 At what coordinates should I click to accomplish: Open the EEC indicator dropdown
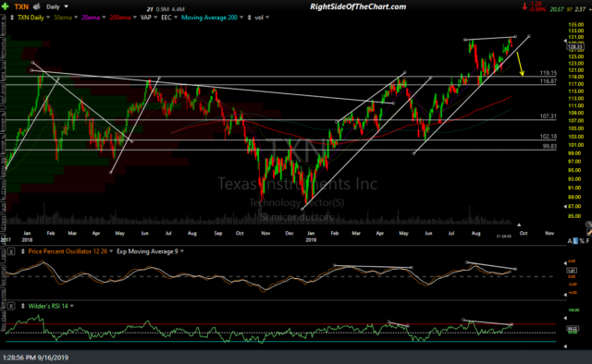[x=176, y=18]
